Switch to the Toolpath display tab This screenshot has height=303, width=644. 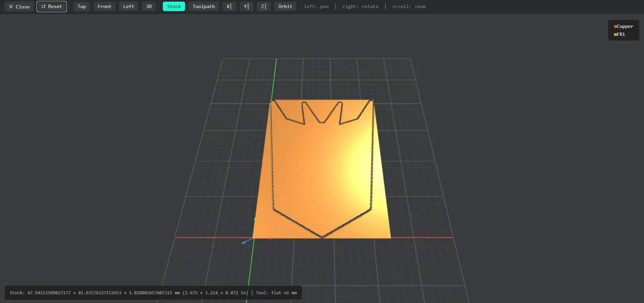[203, 6]
